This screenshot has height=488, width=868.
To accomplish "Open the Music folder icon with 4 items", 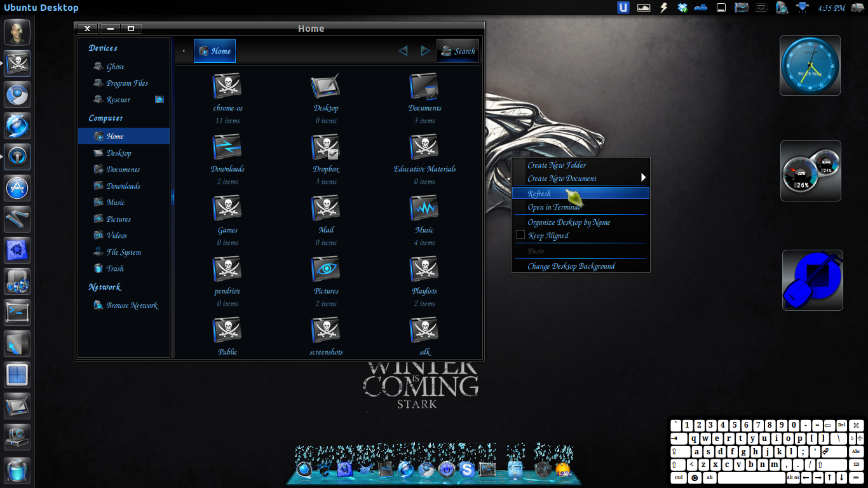I will 424,208.
